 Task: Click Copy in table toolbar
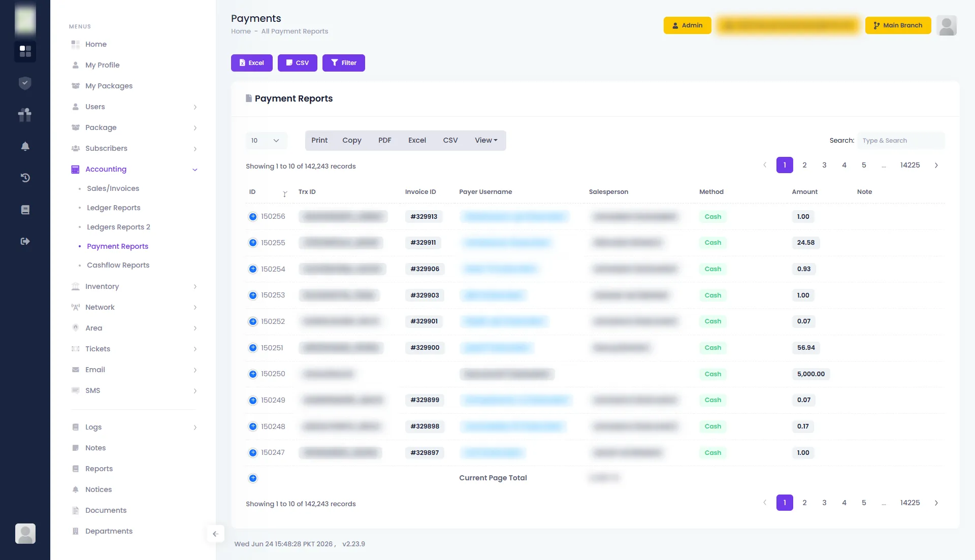351,141
